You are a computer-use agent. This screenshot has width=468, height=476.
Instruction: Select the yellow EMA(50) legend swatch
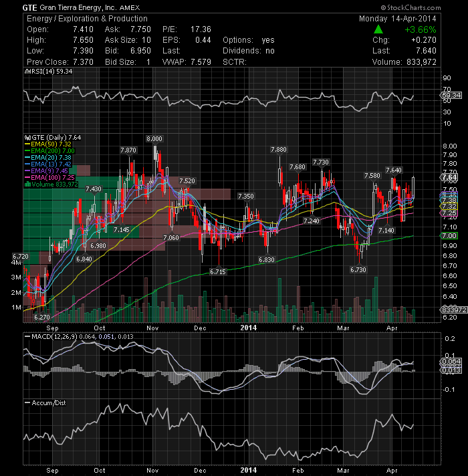(x=27, y=144)
